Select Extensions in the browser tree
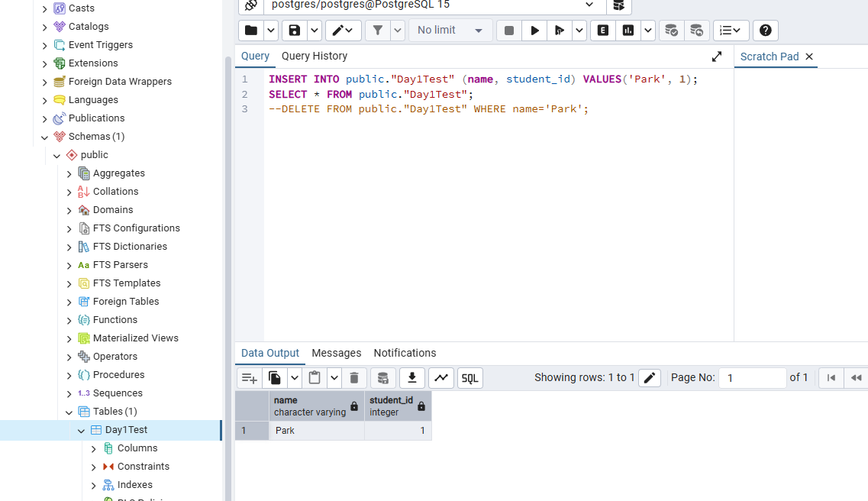Viewport: 868px width, 501px height. pos(93,63)
